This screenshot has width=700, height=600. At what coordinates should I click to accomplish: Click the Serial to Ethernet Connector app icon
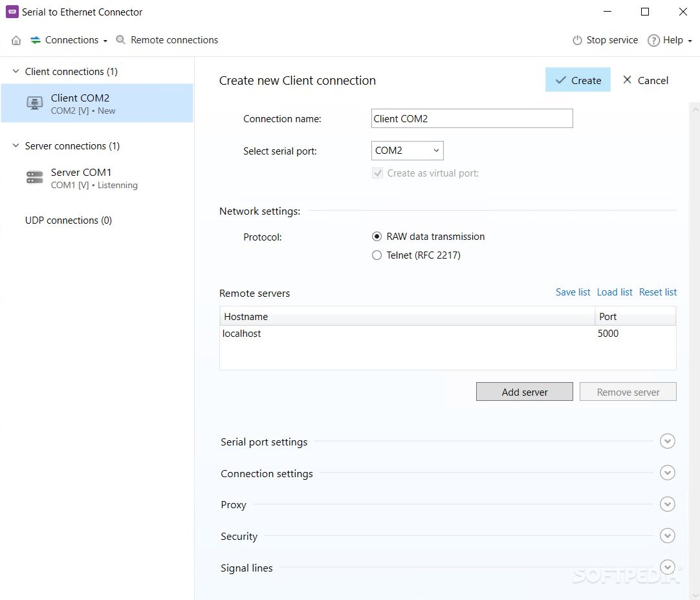click(12, 12)
